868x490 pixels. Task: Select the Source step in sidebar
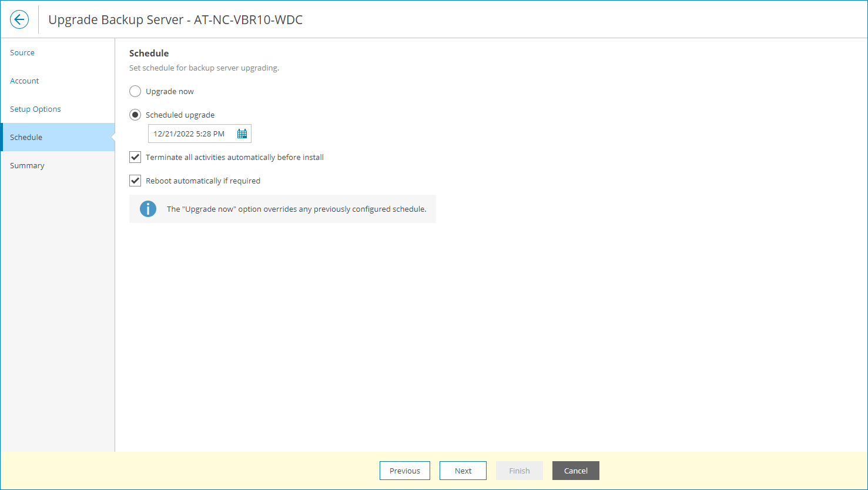[x=22, y=52]
